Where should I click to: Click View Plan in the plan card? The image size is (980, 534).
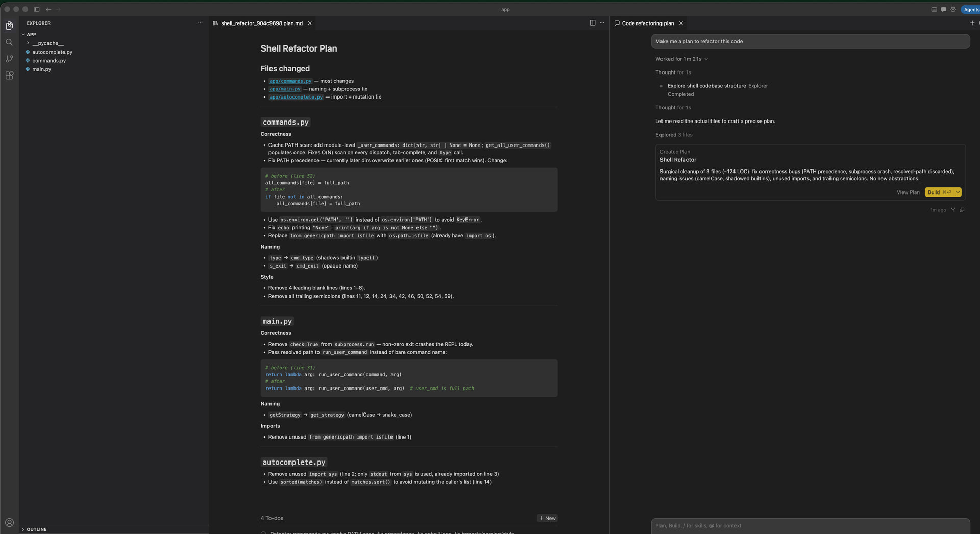click(x=908, y=192)
